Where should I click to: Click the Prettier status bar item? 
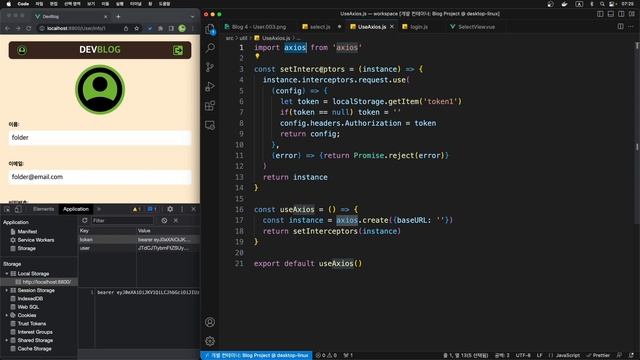[x=599, y=356]
